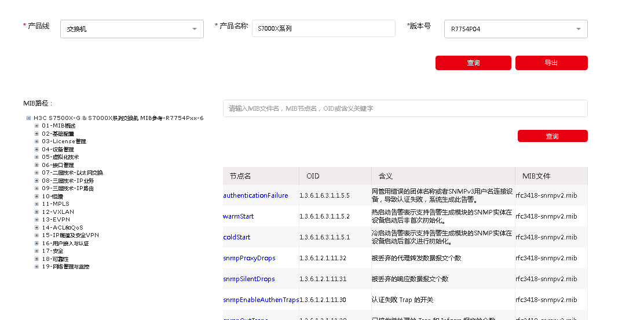Expand the 06-接口管理 tree node

point(36,165)
